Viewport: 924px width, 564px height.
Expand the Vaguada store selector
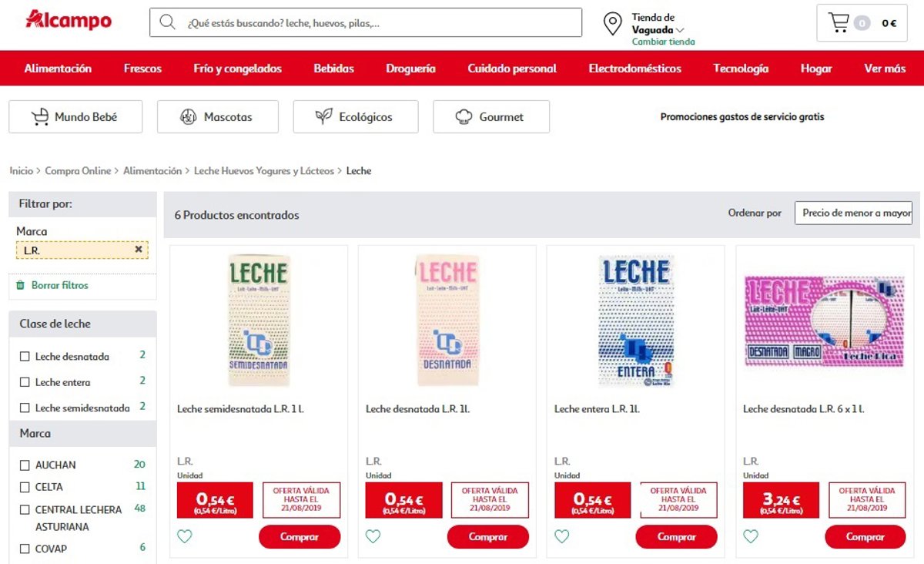pyautogui.click(x=658, y=30)
